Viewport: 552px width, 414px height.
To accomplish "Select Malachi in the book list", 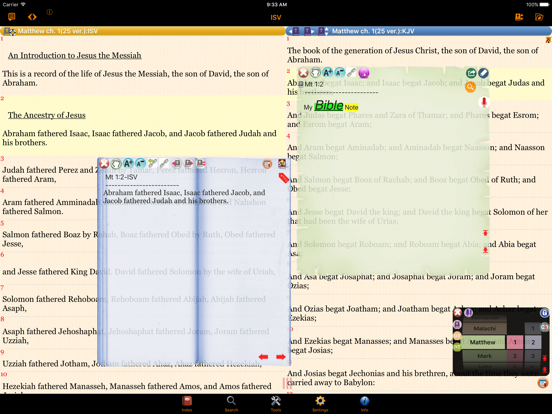I will click(x=484, y=328).
